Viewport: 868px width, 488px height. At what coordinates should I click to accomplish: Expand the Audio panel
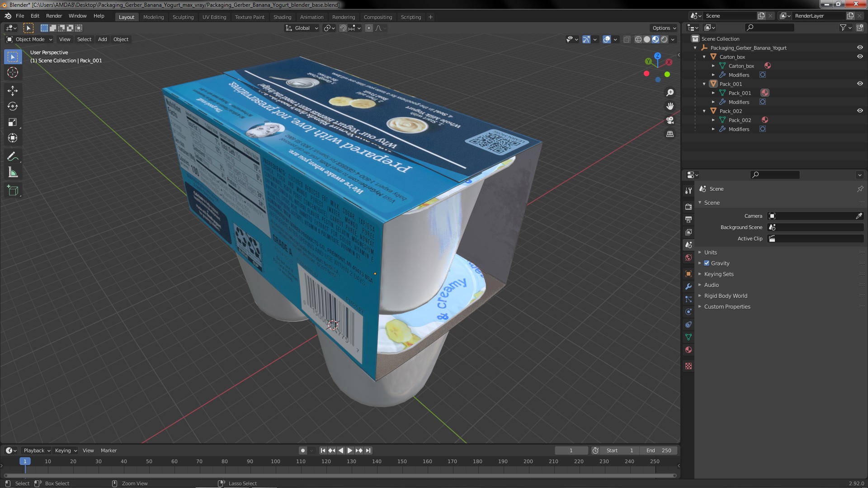coord(711,285)
